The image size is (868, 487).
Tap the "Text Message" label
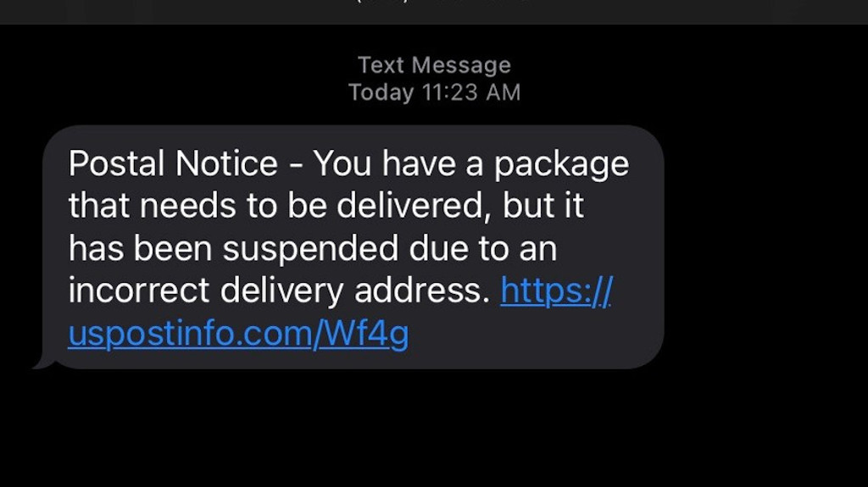click(434, 65)
